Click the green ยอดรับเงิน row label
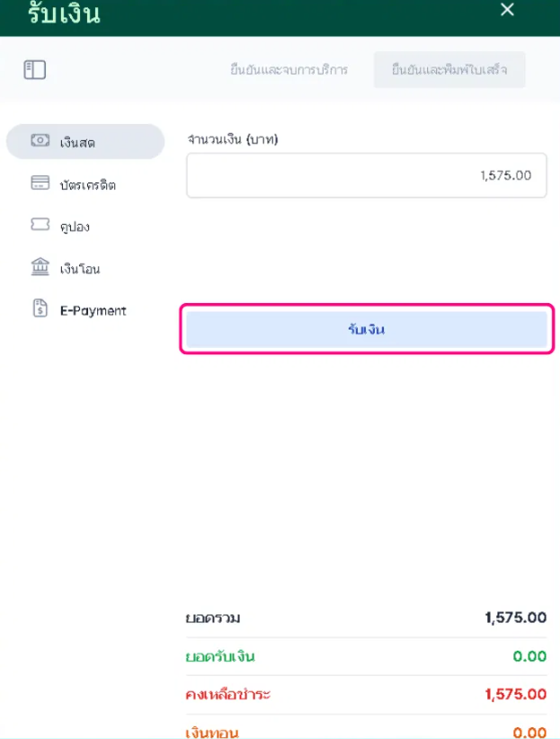Image resolution: width=560 pixels, height=739 pixels. [220, 656]
